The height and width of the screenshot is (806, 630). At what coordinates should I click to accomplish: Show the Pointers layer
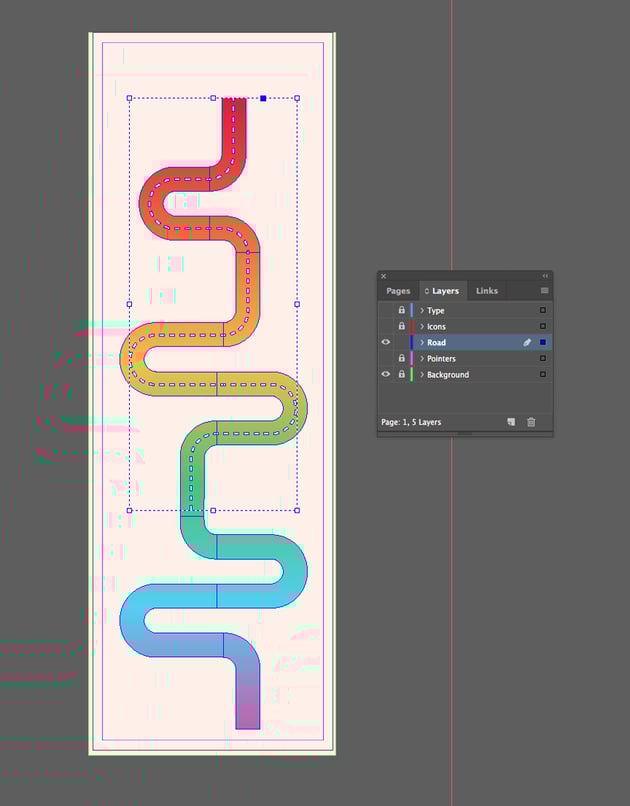[x=386, y=358]
